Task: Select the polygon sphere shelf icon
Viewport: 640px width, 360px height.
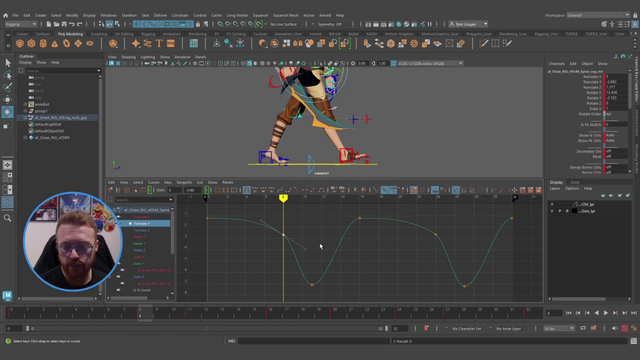Action: (x=20, y=43)
